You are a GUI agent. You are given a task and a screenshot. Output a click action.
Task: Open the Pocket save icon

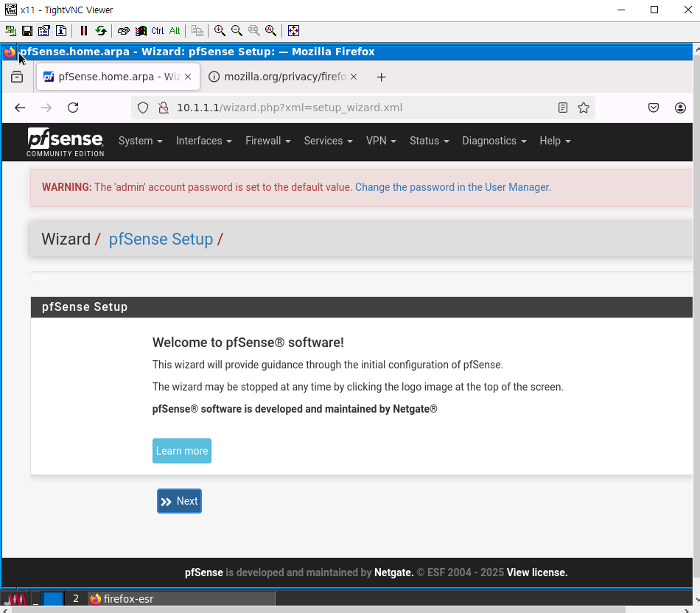[x=654, y=108]
